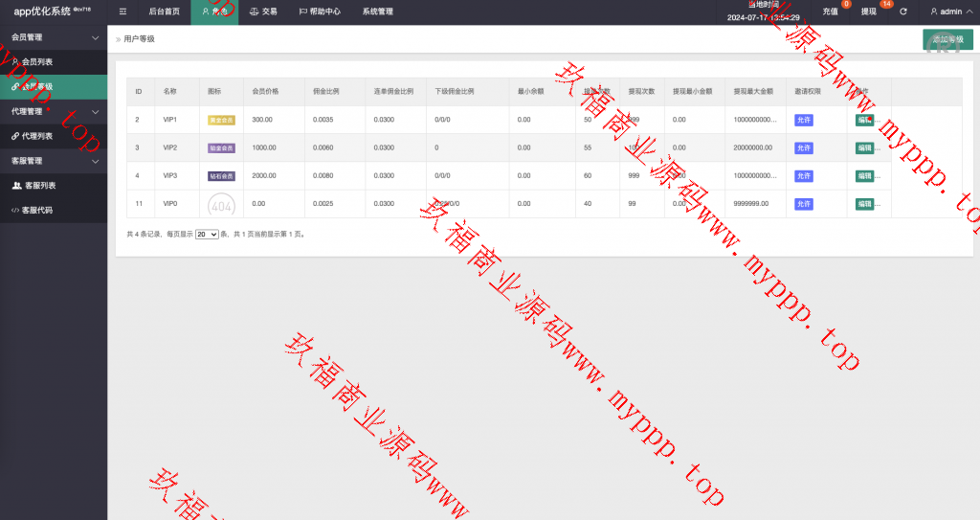Open the rows-per-page dropdown showing 20
This screenshot has width=980, height=520.
click(x=207, y=234)
